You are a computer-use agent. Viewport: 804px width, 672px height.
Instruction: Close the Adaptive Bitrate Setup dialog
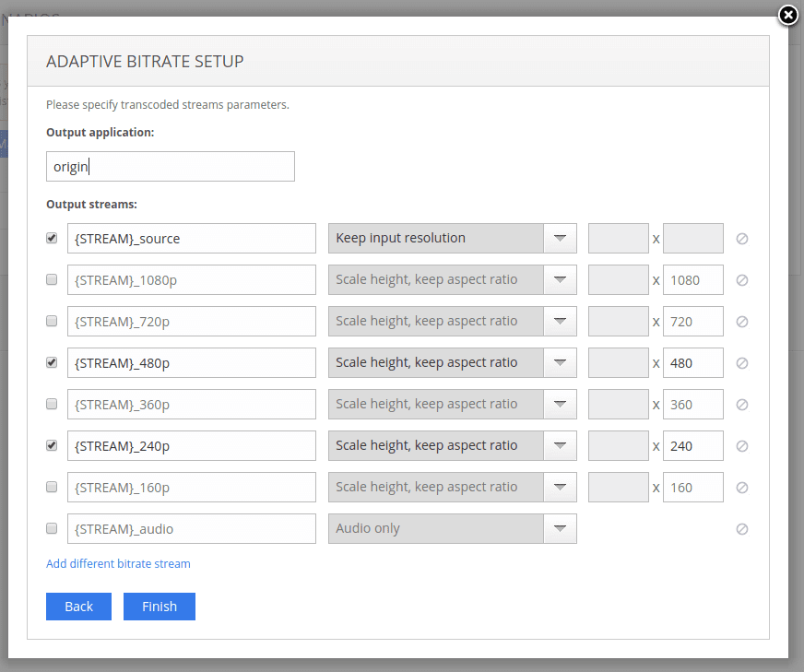pos(788,16)
